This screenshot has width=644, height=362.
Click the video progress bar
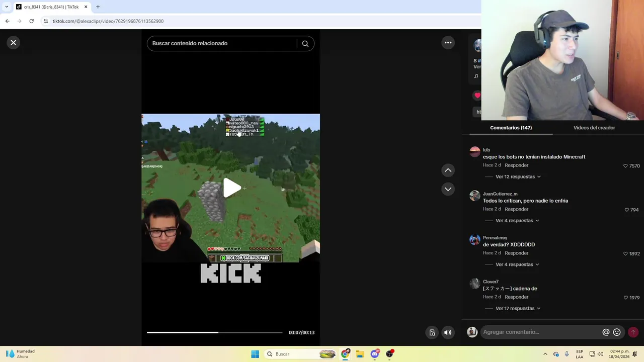(215, 332)
